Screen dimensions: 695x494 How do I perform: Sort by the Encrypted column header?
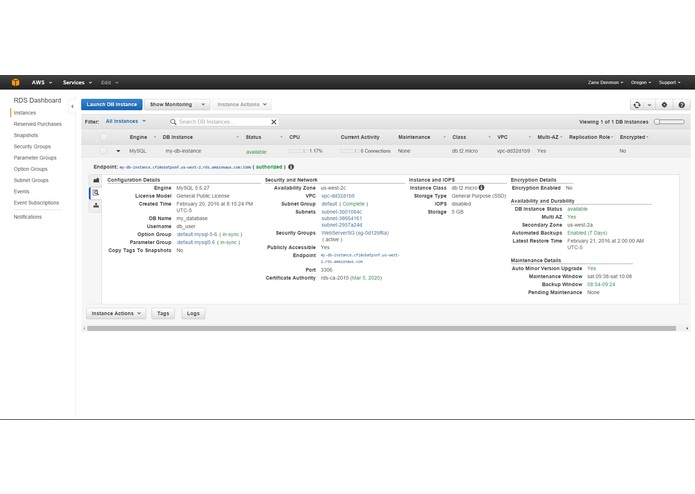pos(634,137)
